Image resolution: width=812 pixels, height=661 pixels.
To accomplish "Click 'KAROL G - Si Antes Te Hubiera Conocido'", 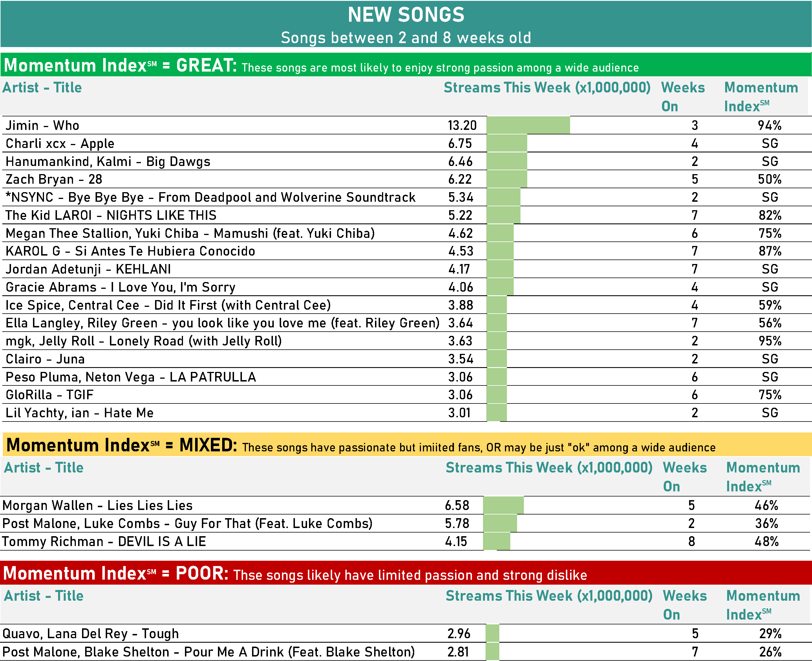I will tap(130, 251).
